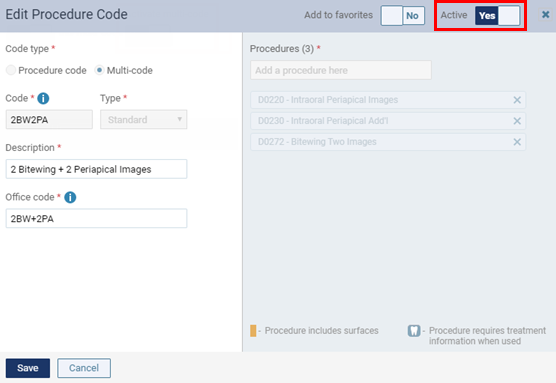Select the Multi-code radio button

tap(99, 70)
